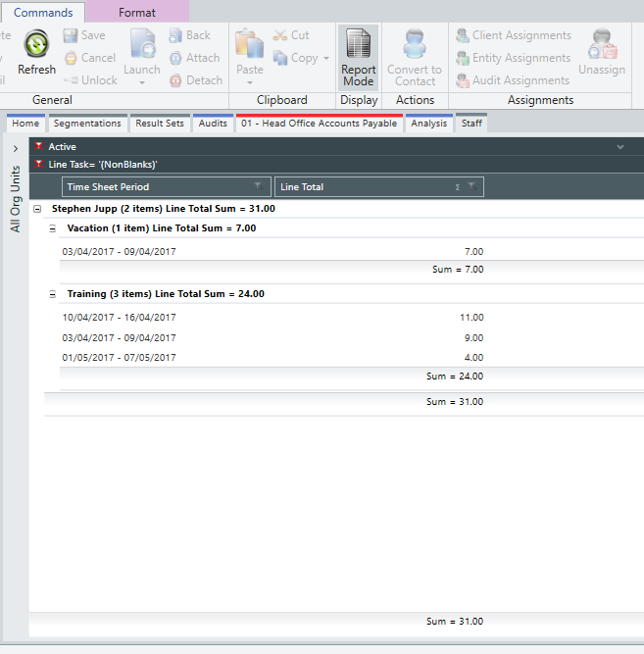The image size is (644, 654).
Task: Click the Detach icon
Action: point(175,80)
